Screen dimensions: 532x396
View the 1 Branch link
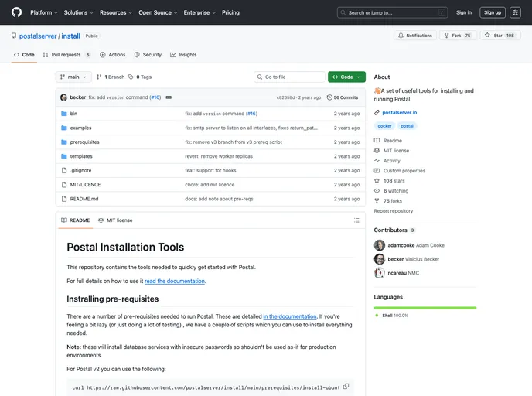(x=111, y=77)
